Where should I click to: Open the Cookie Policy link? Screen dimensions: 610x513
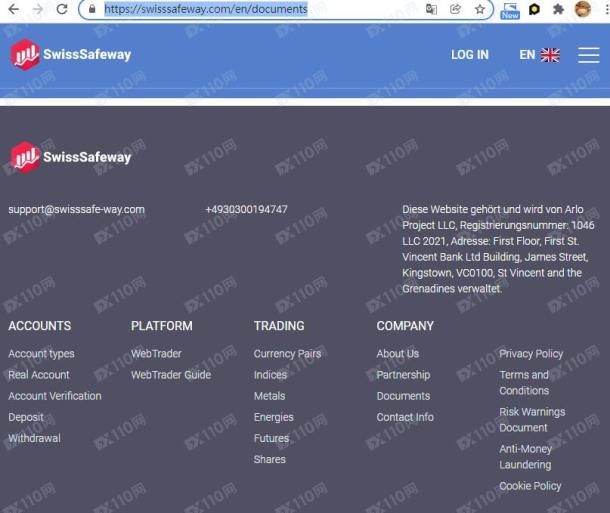(x=530, y=485)
